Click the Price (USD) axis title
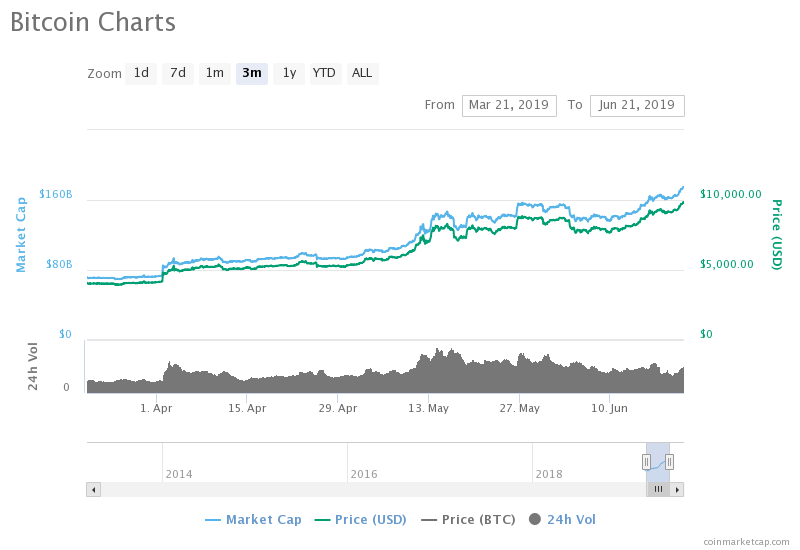Screen dimensions: 800x550 (x=777, y=235)
